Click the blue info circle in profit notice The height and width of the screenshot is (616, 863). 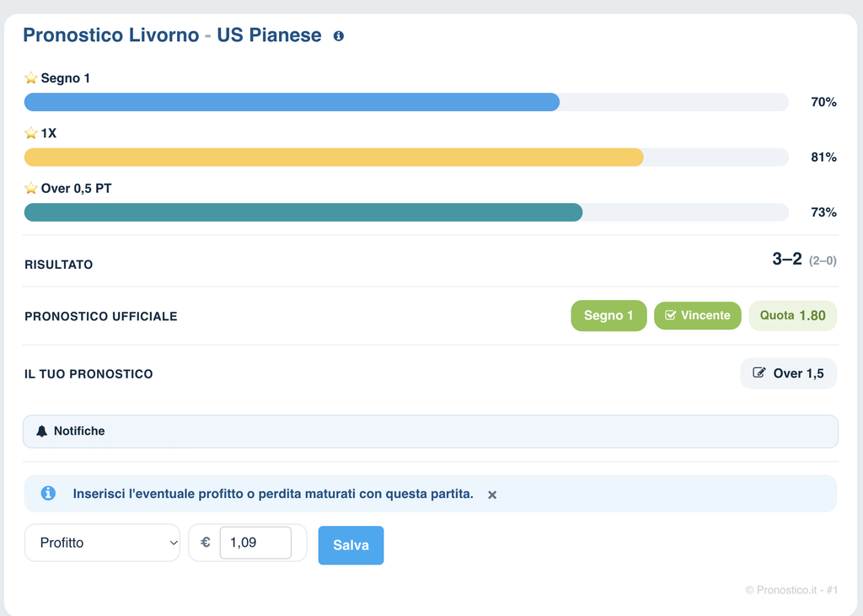click(48, 493)
